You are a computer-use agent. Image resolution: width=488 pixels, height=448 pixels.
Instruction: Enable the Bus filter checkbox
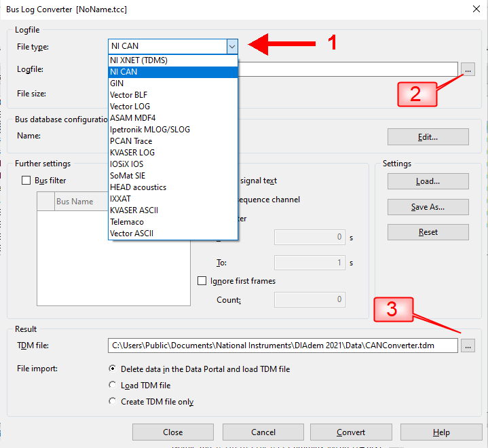tap(26, 181)
